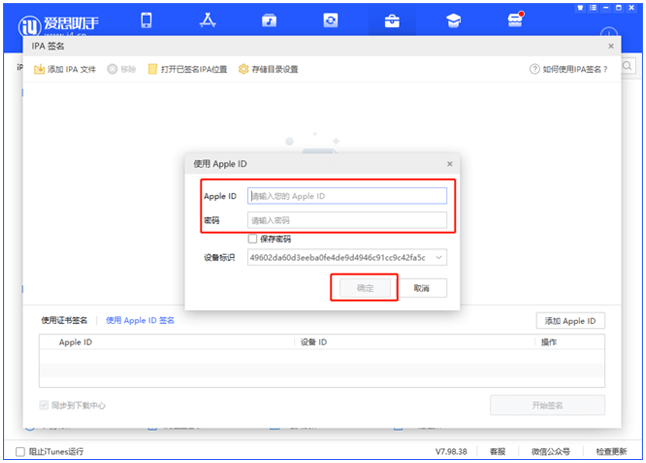Screen dimensions: 646x463
Task: Expand the 设备标识 dropdown
Action: [x=439, y=258]
